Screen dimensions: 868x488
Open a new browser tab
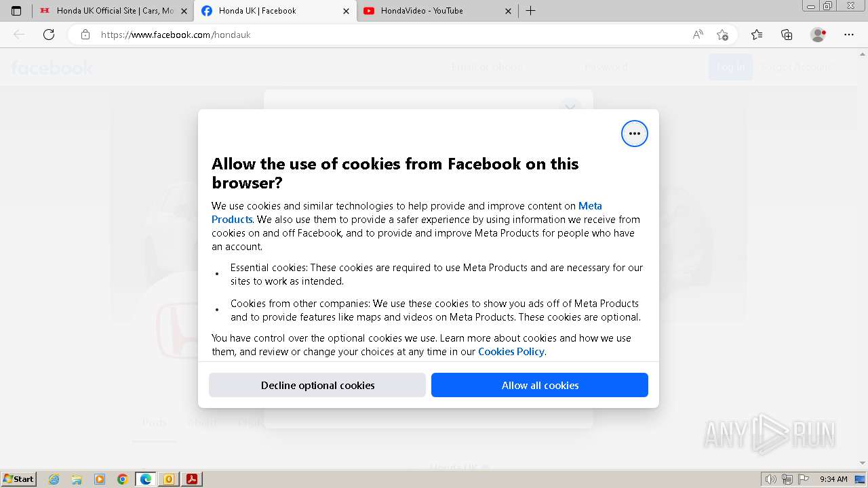(531, 11)
